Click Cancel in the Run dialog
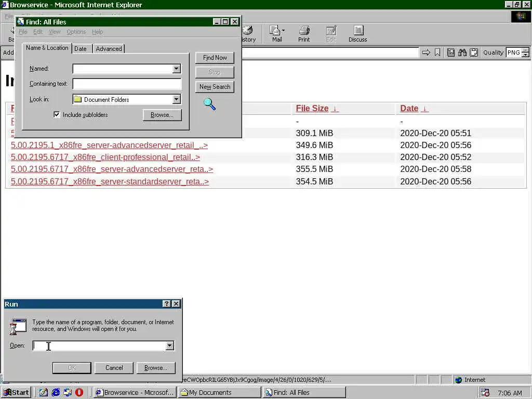532x399 pixels. tap(114, 367)
